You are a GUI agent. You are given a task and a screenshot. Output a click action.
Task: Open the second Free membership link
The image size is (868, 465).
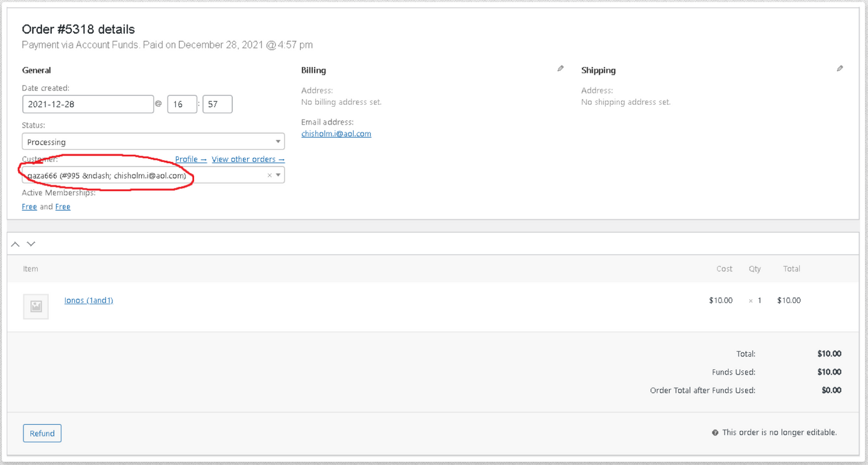(x=63, y=207)
